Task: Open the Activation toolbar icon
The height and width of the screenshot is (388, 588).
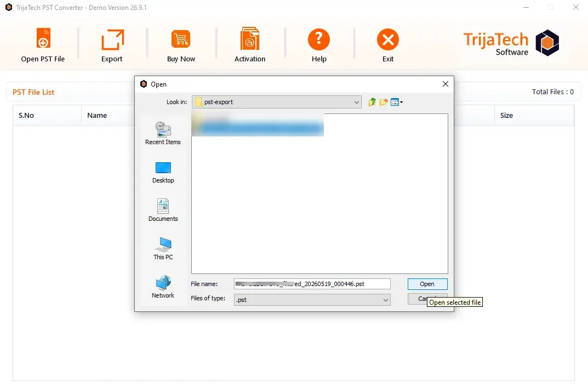Action: [250, 38]
